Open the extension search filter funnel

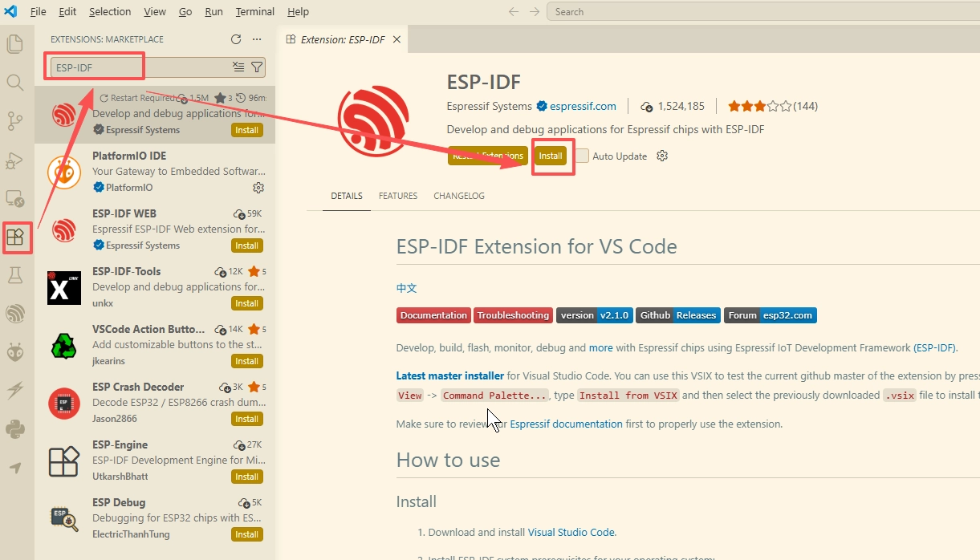[x=257, y=67]
